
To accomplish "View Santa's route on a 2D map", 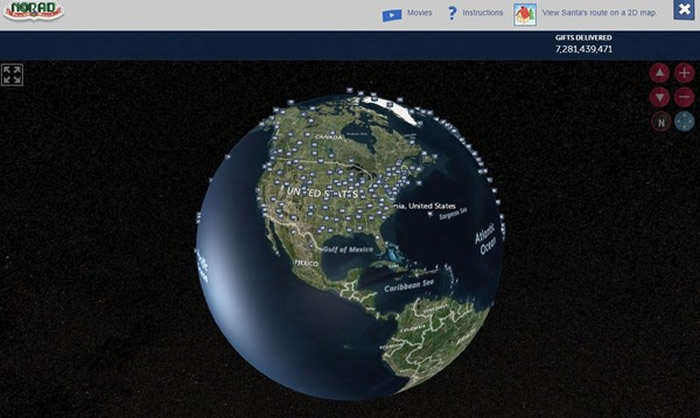I will pyautogui.click(x=599, y=13).
